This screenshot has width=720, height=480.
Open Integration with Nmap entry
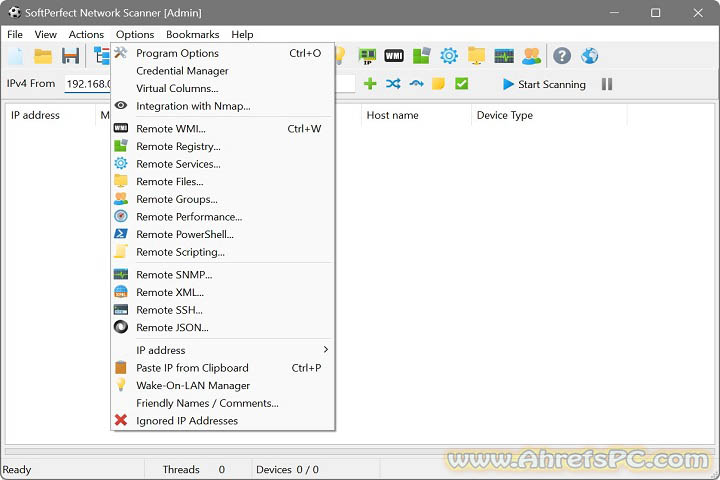click(x=223, y=106)
